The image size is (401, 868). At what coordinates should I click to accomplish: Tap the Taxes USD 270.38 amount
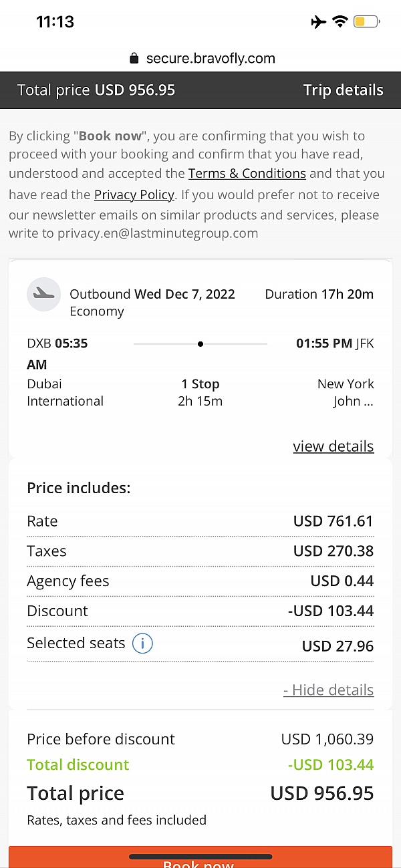(333, 551)
